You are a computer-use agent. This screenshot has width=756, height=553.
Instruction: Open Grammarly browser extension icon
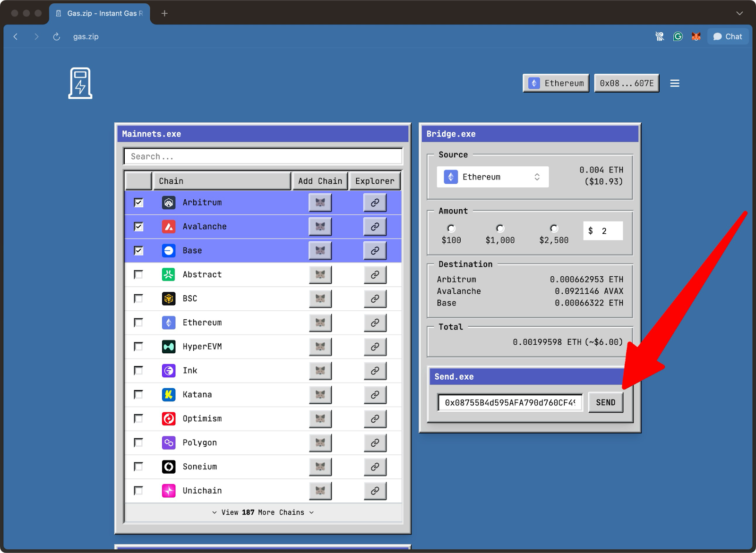[x=678, y=36]
